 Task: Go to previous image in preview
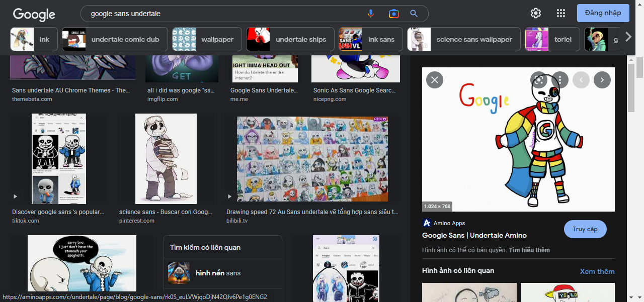pos(581,79)
